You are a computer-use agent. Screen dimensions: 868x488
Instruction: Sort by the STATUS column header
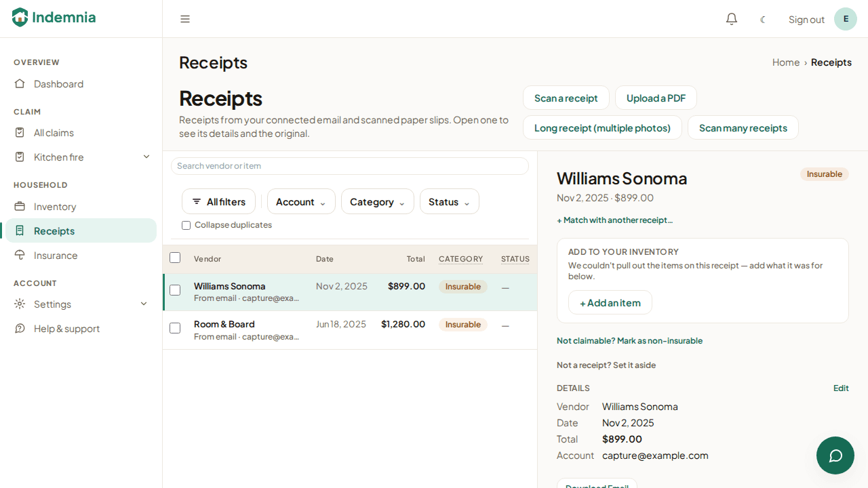pos(515,259)
